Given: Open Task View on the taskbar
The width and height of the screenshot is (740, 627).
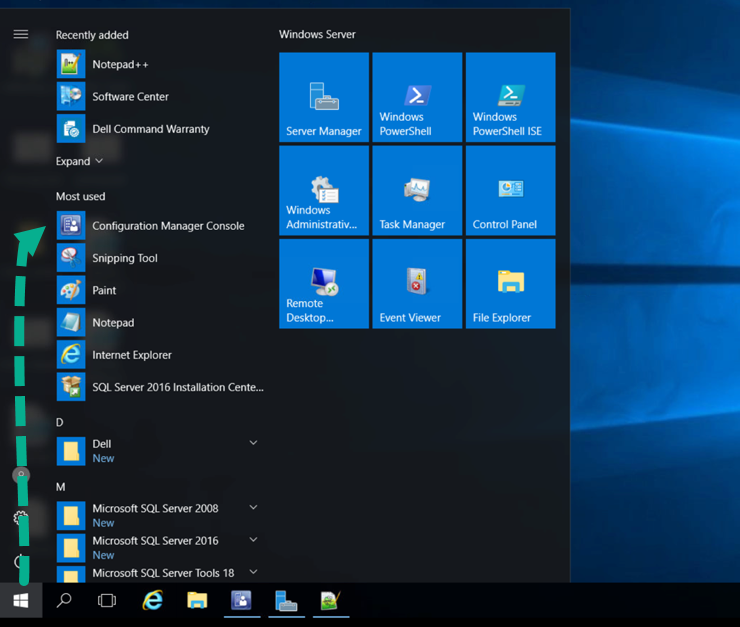Looking at the screenshot, I should [x=107, y=601].
